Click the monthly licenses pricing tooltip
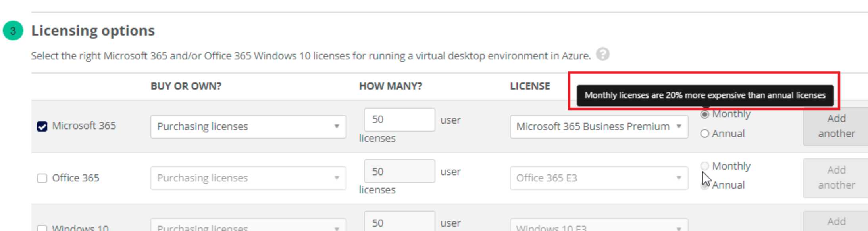Screen dimensions: 868x231 click(x=704, y=95)
